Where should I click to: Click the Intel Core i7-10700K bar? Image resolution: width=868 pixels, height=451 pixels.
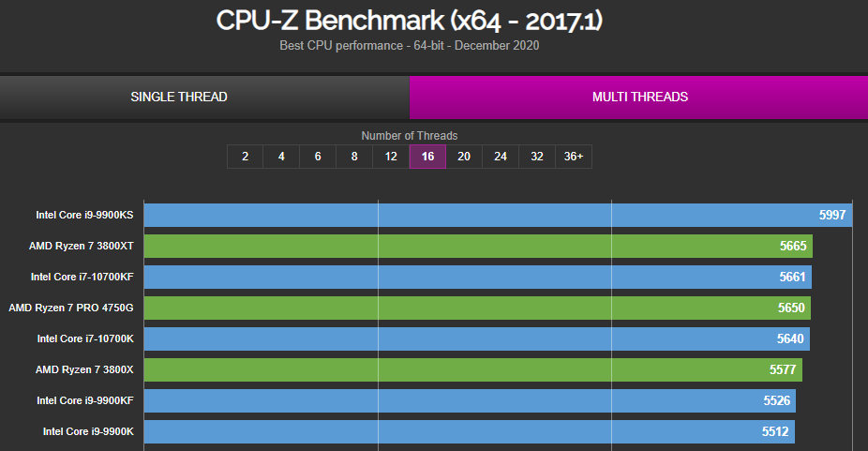click(476, 338)
